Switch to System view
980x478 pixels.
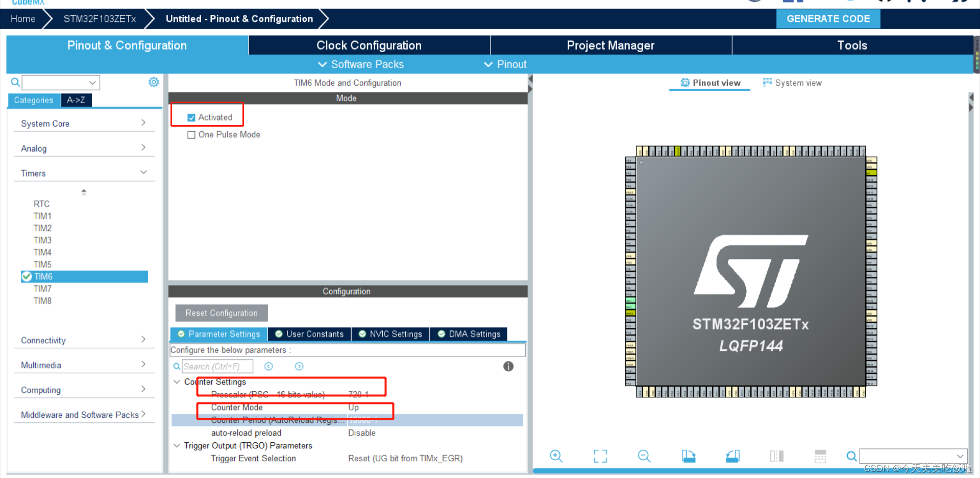(x=792, y=83)
